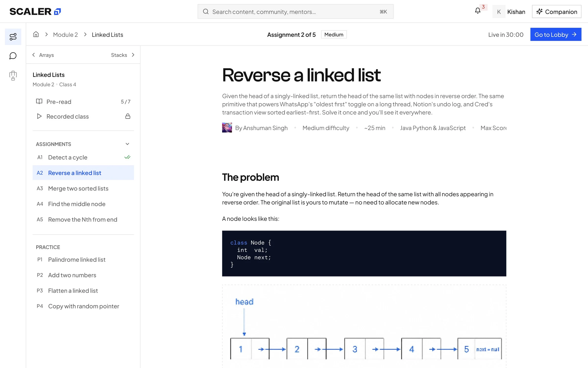Click the Scaler logo
The image size is (588, 368).
(x=35, y=12)
